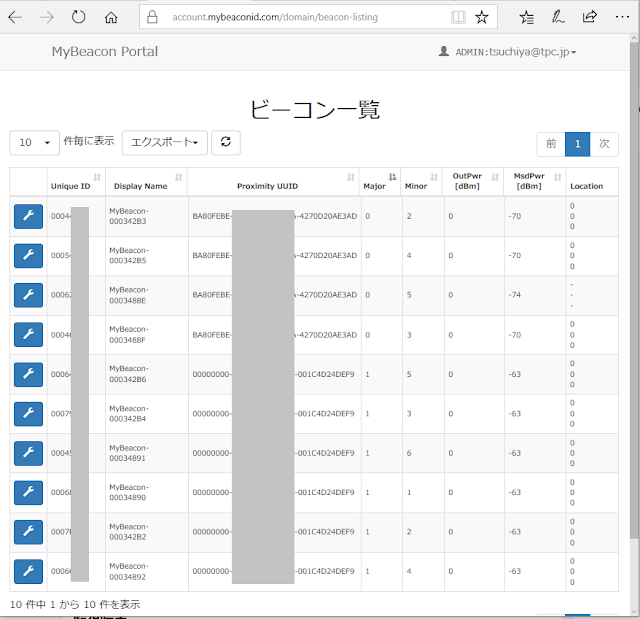This screenshot has width=640, height=619.
Task: Sort table by OutPwr [dBm] column
Action: point(473,182)
